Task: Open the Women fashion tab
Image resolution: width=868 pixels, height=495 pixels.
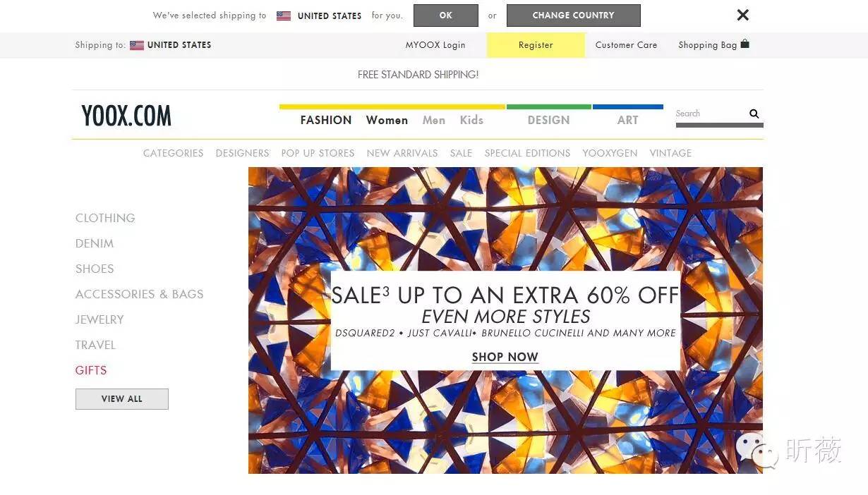Action: click(387, 120)
